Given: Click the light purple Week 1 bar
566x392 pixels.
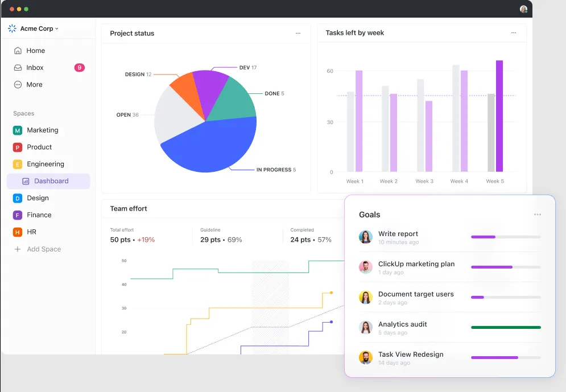Looking at the screenshot, I should coord(359,121).
